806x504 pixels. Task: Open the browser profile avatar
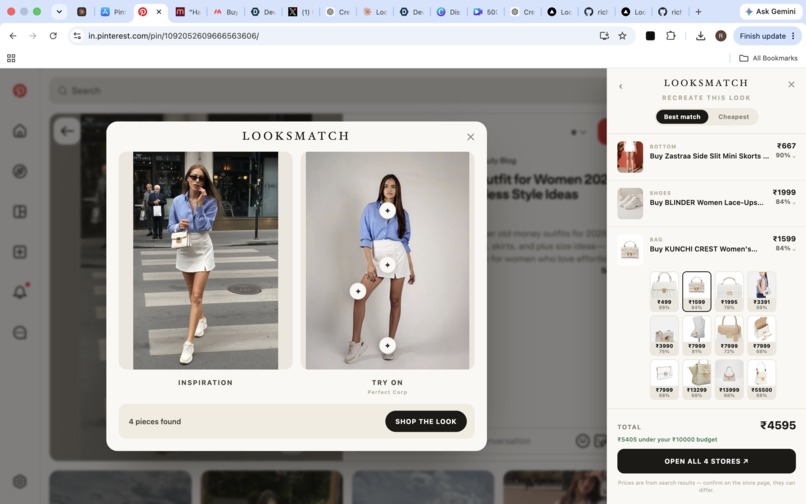pyautogui.click(x=721, y=36)
